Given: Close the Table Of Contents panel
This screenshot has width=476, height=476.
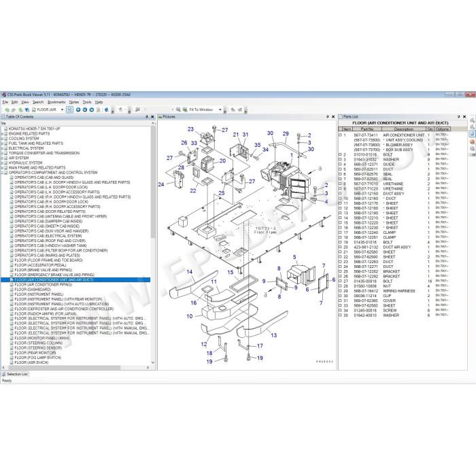Looking at the screenshot, I should pos(153,117).
